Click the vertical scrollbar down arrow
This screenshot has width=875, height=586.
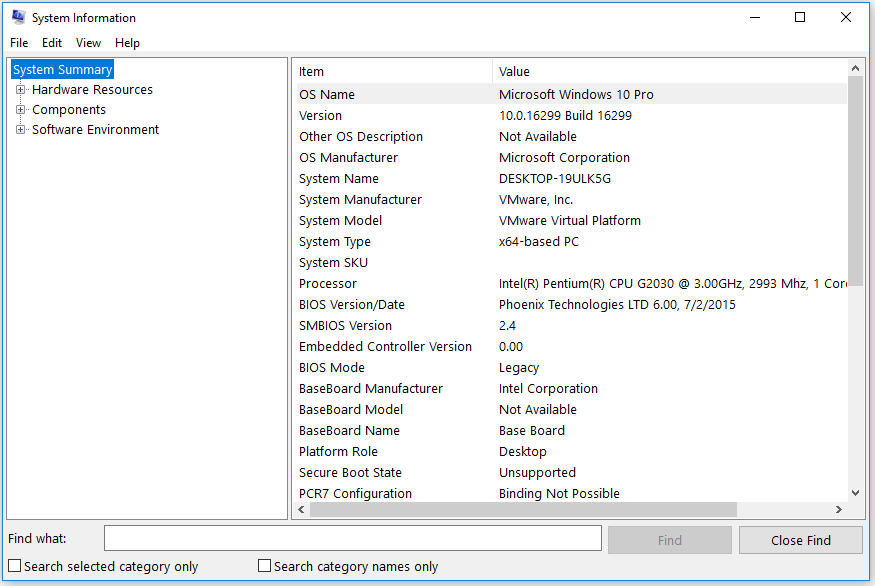(x=854, y=492)
